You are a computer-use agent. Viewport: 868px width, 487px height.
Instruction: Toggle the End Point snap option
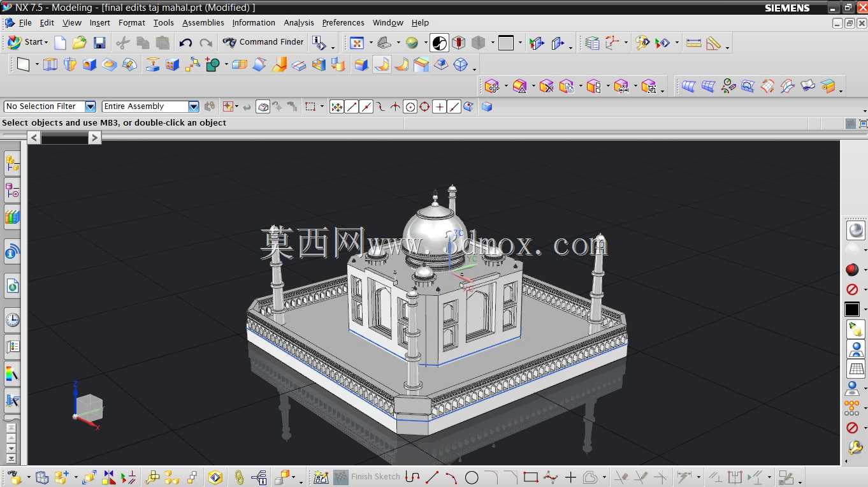[352, 106]
